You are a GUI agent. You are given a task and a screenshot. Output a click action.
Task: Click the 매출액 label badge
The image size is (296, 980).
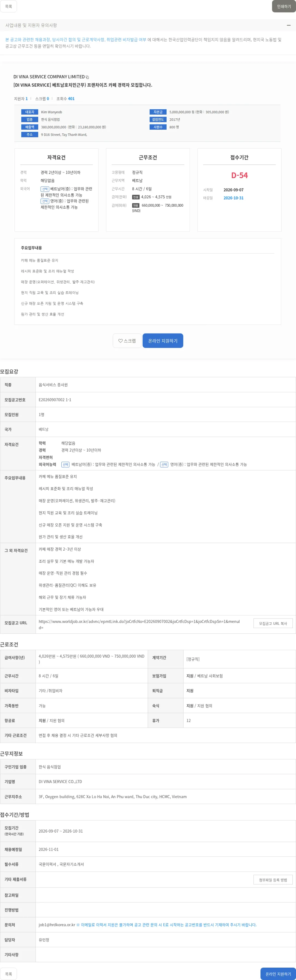30,127
